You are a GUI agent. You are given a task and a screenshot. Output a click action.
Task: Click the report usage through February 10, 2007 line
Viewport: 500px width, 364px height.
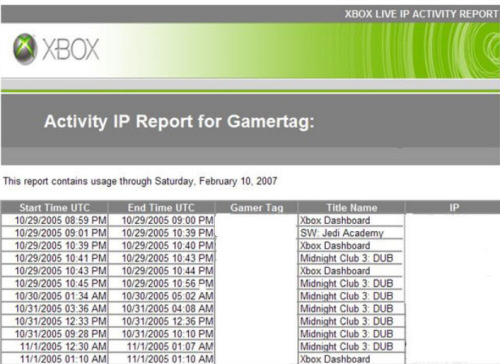click(140, 181)
